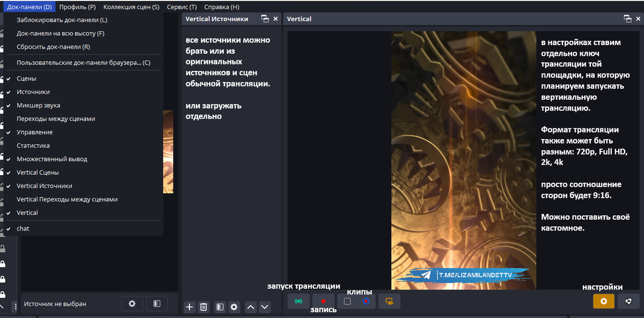Open filters button next to Источник не выбран

[157, 303]
